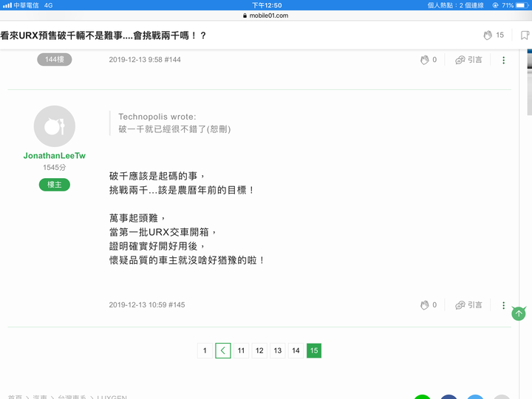This screenshot has height=399, width=532.
Task: Click the post #144 timestamp
Action: 145,60
